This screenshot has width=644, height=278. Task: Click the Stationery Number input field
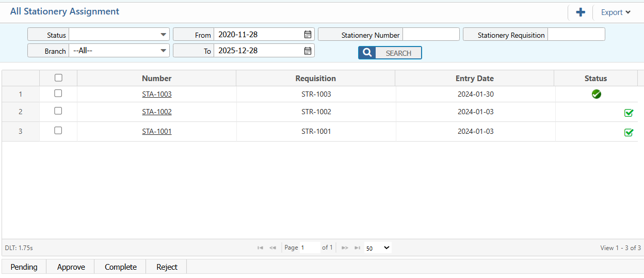tap(431, 35)
